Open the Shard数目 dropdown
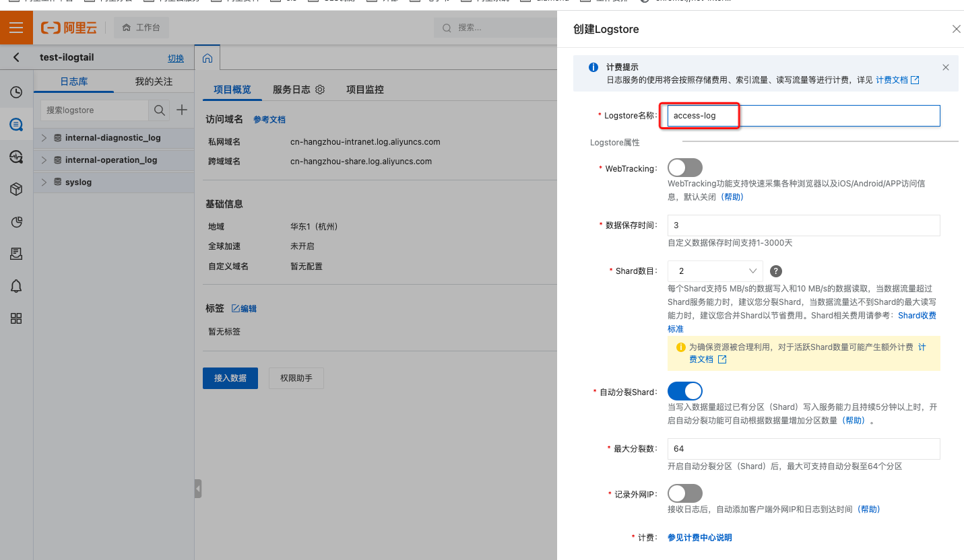This screenshot has height=560, width=964. (x=715, y=271)
